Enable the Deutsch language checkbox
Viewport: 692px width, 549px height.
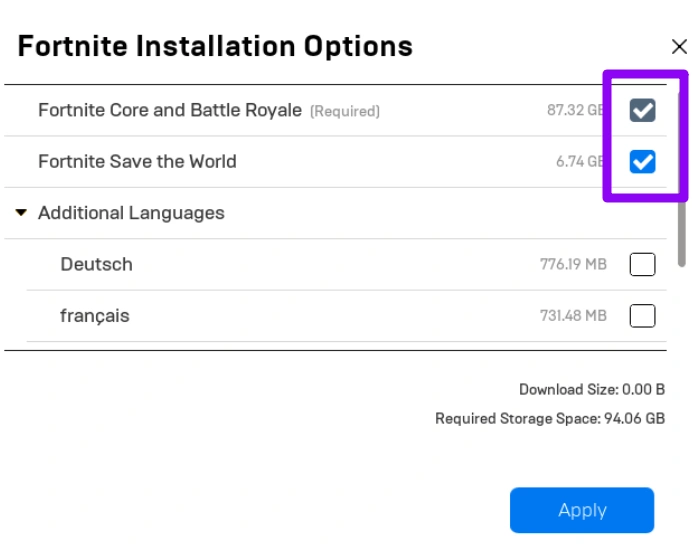click(642, 265)
